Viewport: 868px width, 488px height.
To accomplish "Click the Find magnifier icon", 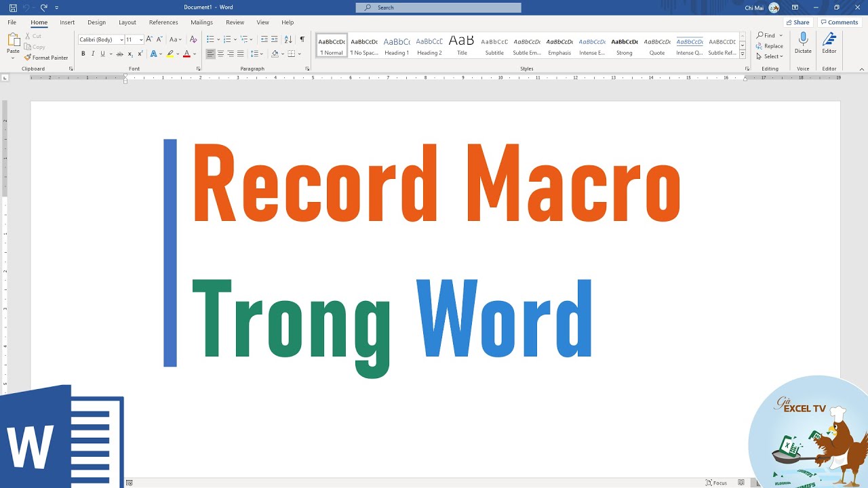I will [760, 35].
